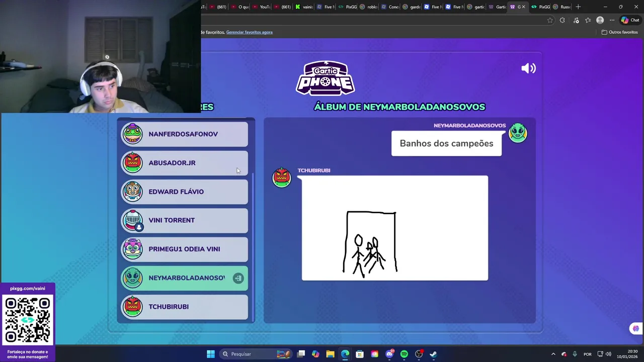The image size is (644, 362).
Task: Select player PRIMEGU1 ODEIA VINI
Action: point(185,249)
